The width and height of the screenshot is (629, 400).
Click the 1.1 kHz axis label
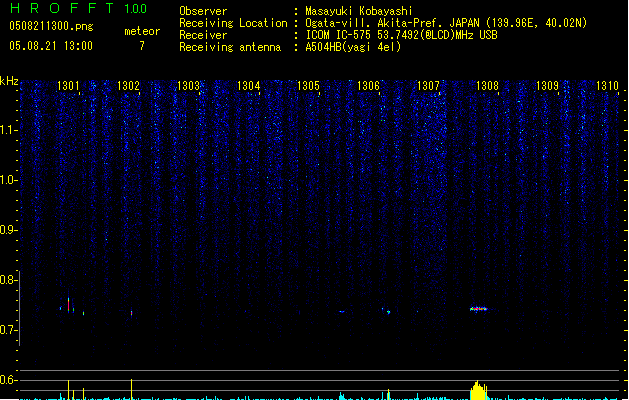point(8,130)
